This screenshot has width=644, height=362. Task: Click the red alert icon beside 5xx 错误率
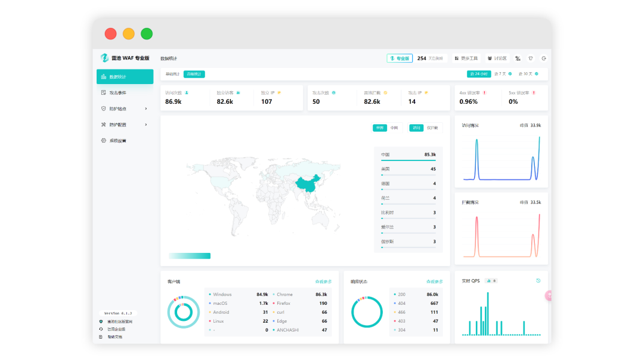click(534, 93)
